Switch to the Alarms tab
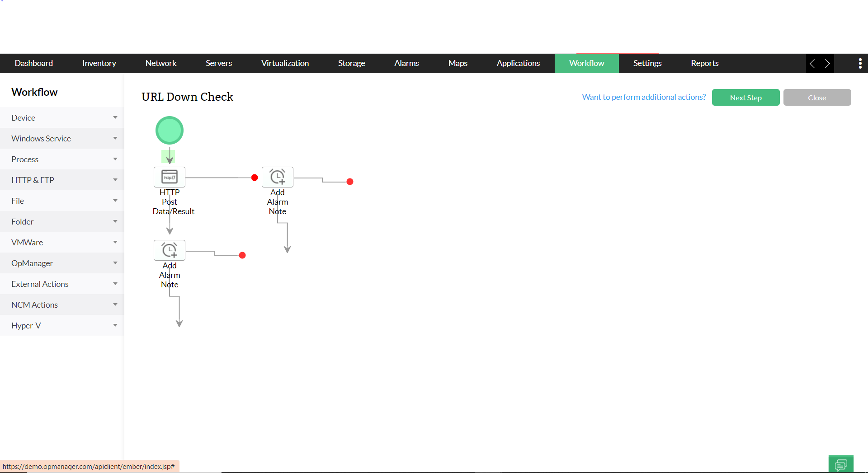Screen dimensions: 868x473 click(x=406, y=63)
